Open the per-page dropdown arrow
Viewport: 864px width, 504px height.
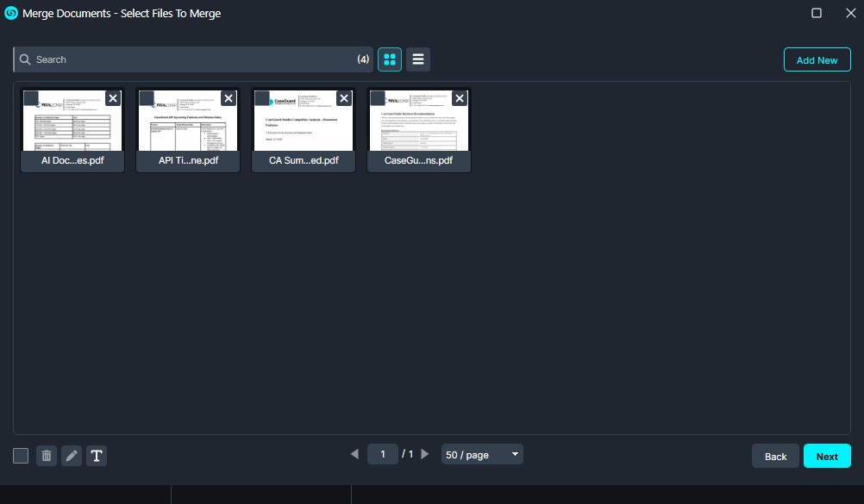point(515,454)
